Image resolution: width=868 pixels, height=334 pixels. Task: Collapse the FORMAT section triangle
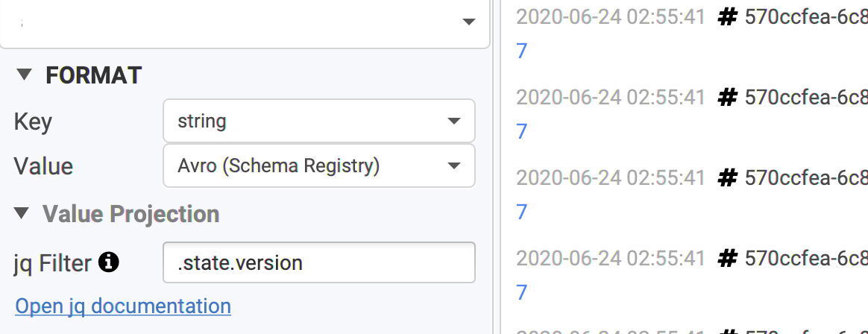(25, 75)
